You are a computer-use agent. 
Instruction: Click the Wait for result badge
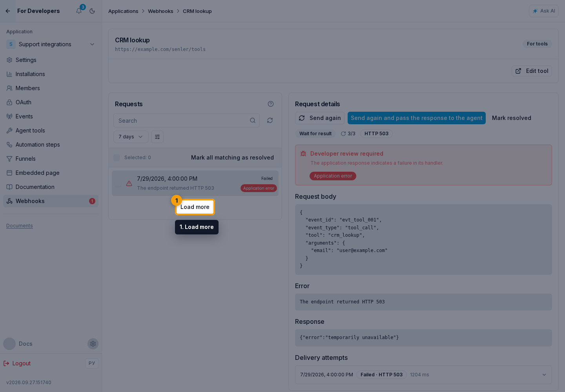(315, 134)
